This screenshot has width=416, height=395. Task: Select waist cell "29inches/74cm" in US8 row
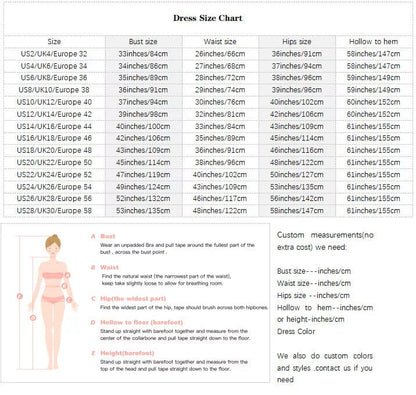tap(220, 90)
